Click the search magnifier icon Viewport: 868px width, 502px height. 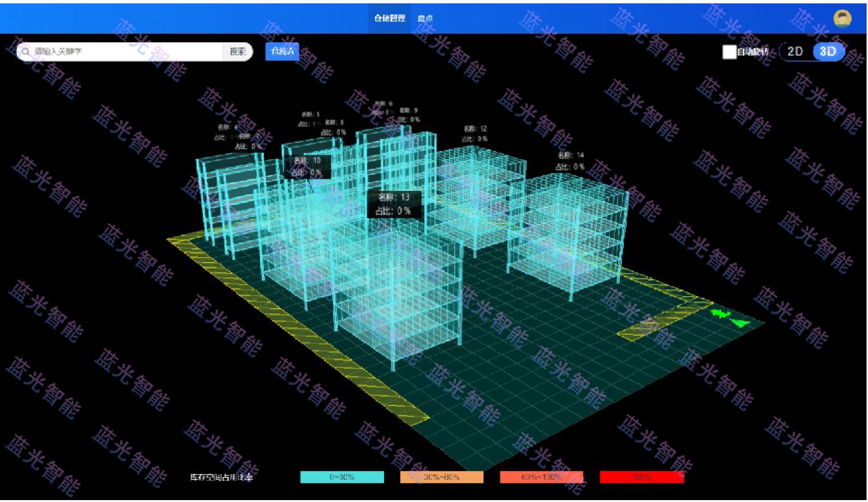(x=25, y=51)
